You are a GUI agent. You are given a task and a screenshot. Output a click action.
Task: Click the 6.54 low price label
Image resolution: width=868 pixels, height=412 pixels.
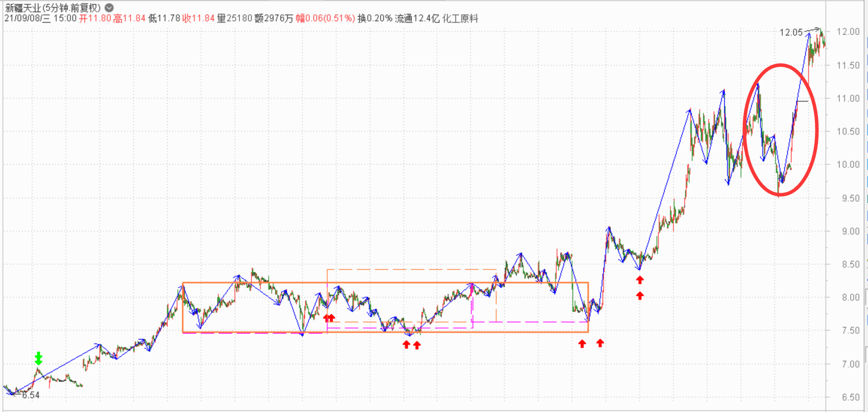(31, 395)
